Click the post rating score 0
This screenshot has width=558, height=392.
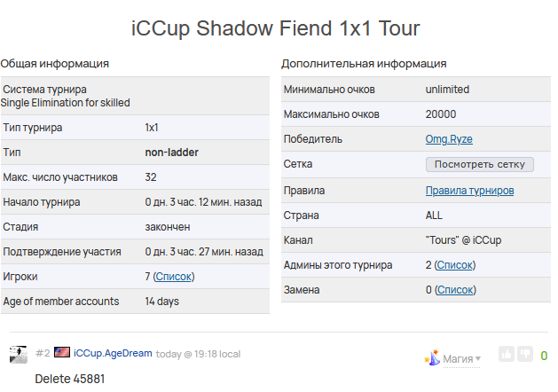tap(544, 356)
